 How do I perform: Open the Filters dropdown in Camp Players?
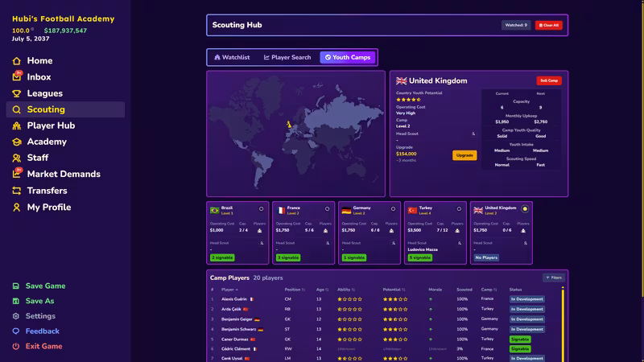click(x=554, y=278)
